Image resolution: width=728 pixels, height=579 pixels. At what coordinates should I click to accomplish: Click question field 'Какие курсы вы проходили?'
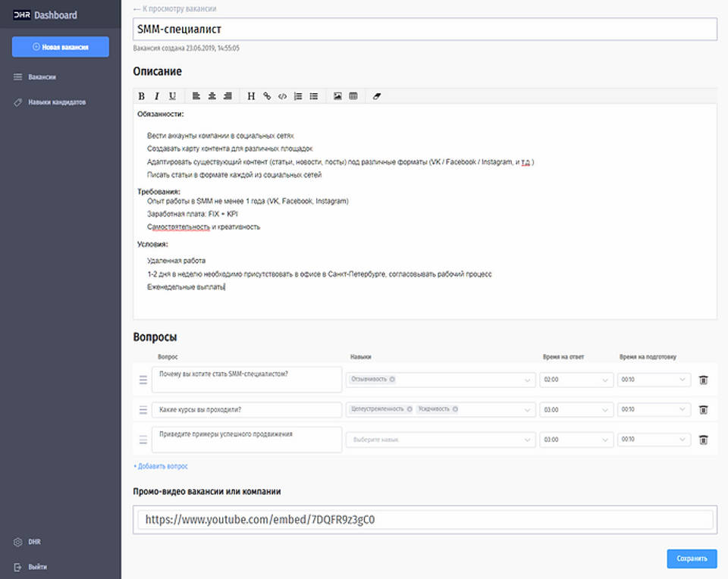click(x=246, y=410)
